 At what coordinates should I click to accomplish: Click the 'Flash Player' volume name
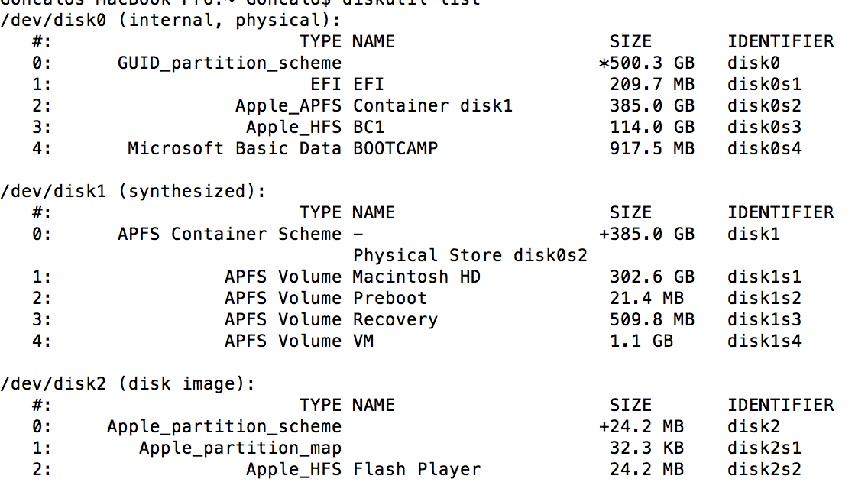pos(416,469)
